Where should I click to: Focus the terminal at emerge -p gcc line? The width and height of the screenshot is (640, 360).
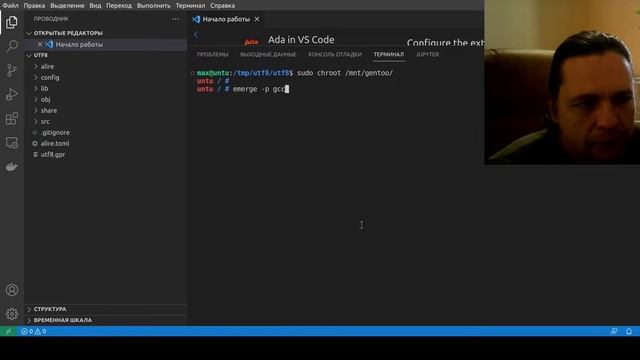[243, 89]
